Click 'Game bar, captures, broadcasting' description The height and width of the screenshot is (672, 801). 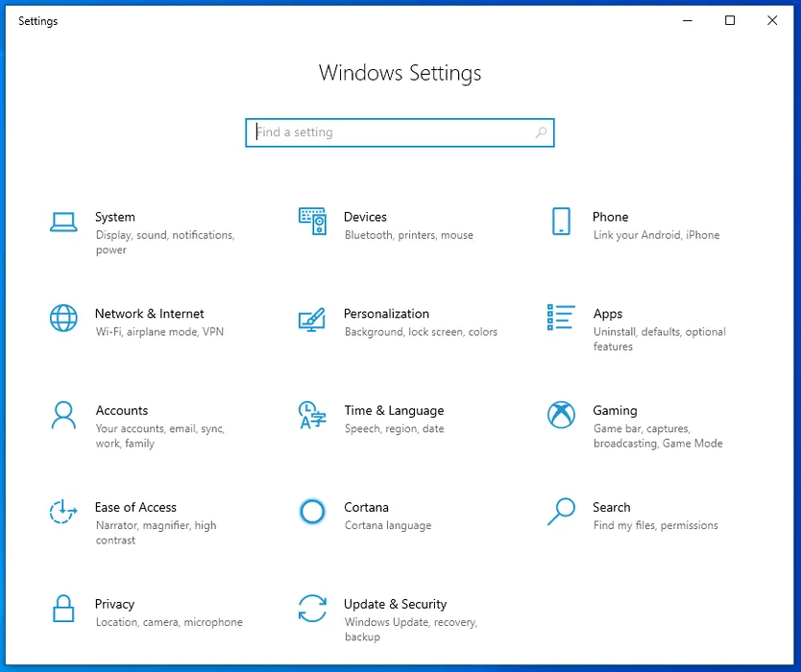tap(658, 436)
